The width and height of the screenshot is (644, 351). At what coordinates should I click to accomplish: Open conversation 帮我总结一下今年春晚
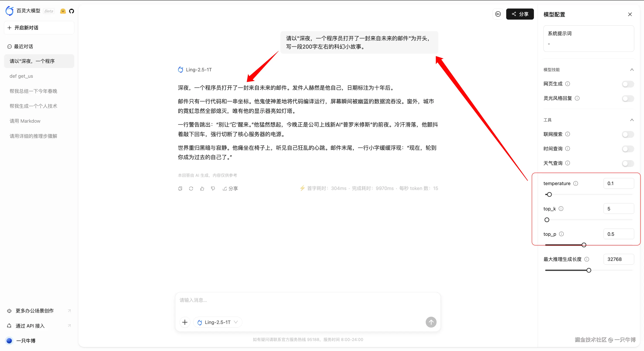pos(33,91)
